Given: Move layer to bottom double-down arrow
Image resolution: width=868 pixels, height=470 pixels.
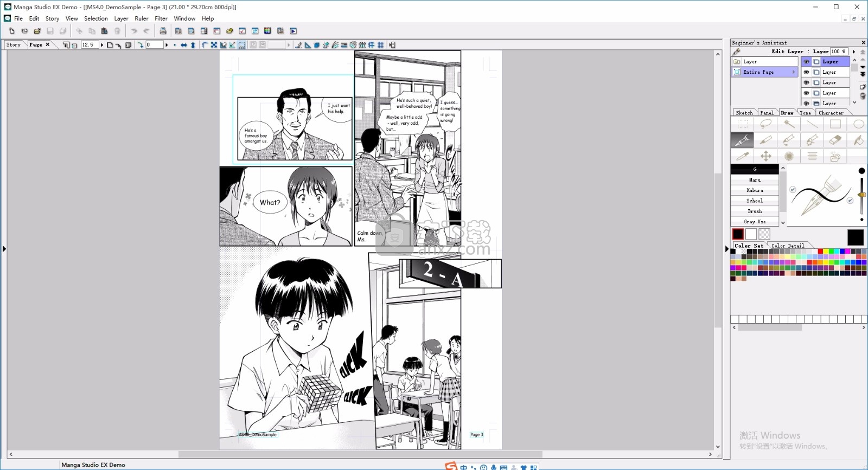Looking at the screenshot, I should pyautogui.click(x=863, y=74).
